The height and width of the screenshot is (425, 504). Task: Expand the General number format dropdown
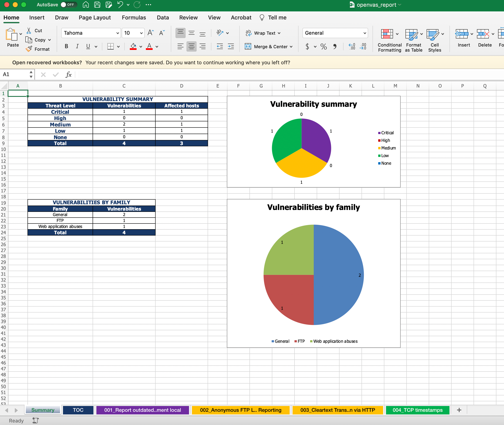click(364, 33)
